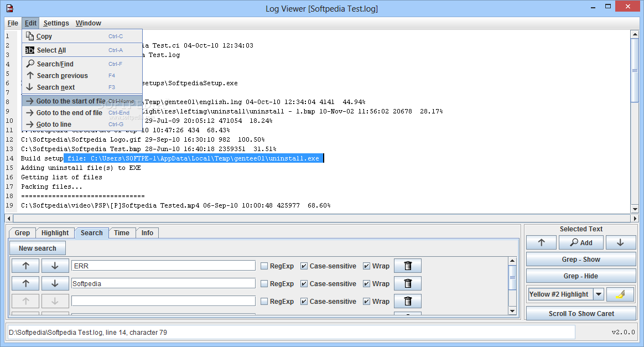Click horizontal scrollbar right arrow

[x=635, y=218]
